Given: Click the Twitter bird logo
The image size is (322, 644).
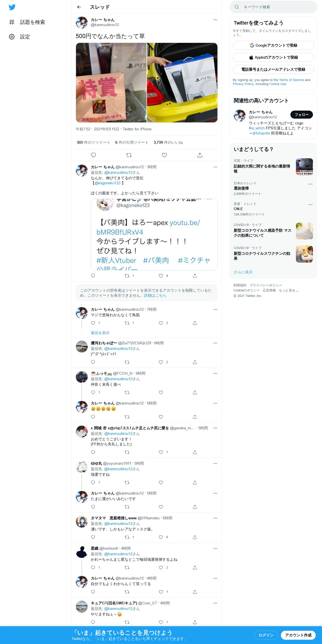Looking at the screenshot, I should click(12, 7).
